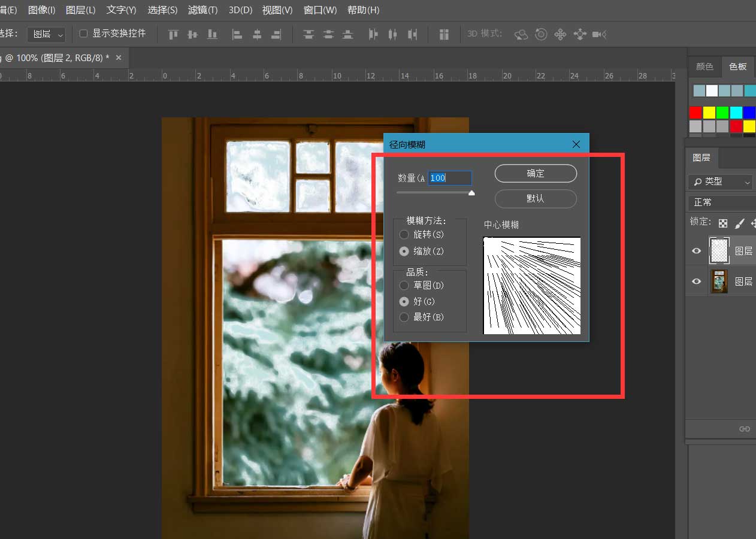
Task: Select the 旋转(S) blur method
Action: tap(404, 235)
